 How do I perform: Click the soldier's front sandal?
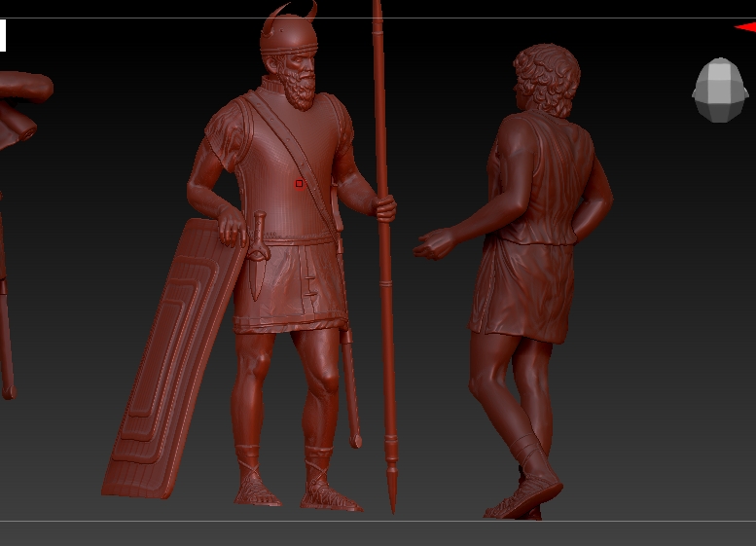[329, 494]
